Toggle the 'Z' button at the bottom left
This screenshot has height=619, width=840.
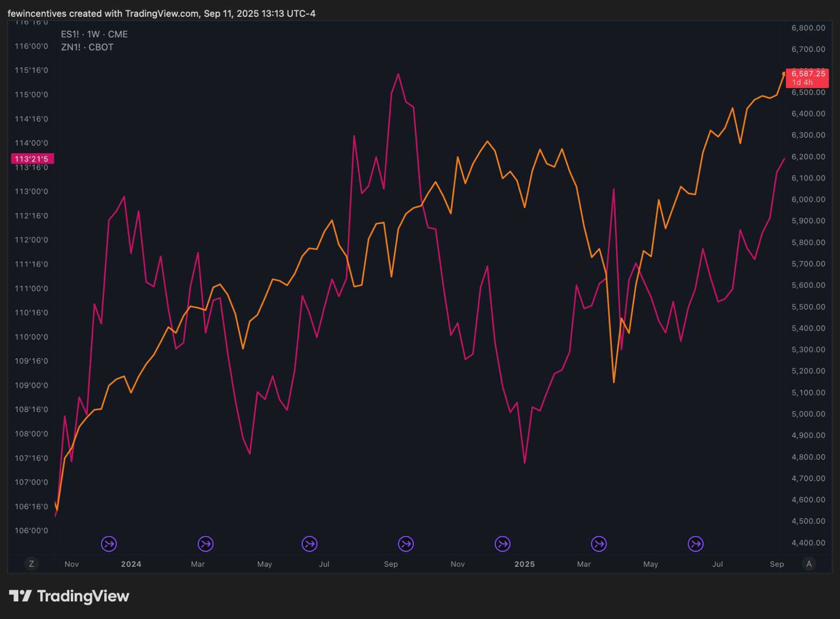[x=31, y=563]
